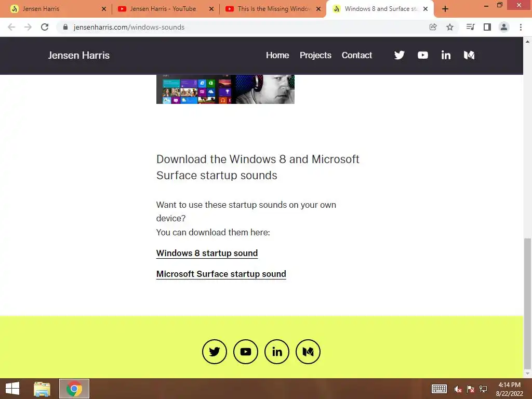532x399 pixels.
Task: Open Contact in the site navigation
Action: click(356, 55)
